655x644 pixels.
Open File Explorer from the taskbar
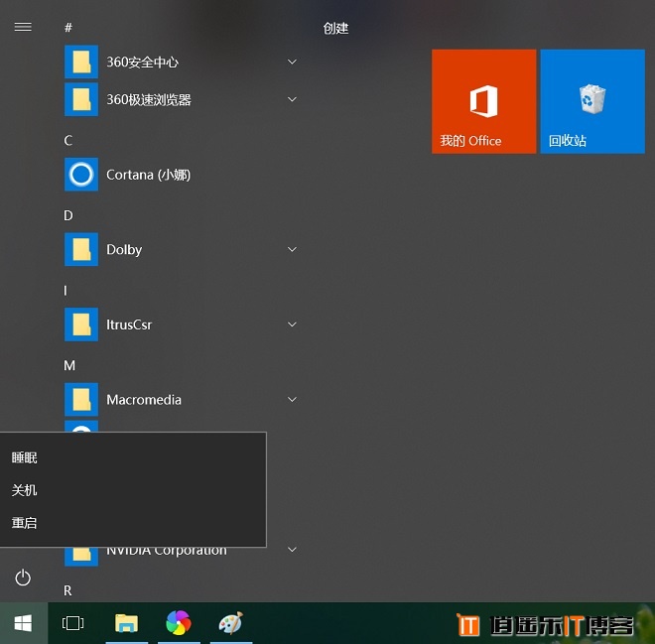[x=127, y=623]
